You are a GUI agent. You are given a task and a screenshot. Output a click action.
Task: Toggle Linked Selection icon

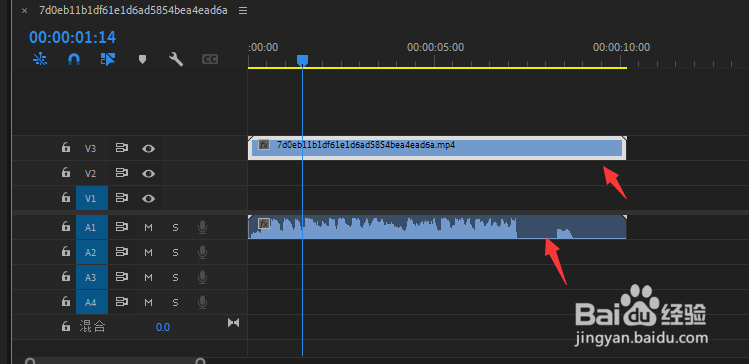[108, 59]
